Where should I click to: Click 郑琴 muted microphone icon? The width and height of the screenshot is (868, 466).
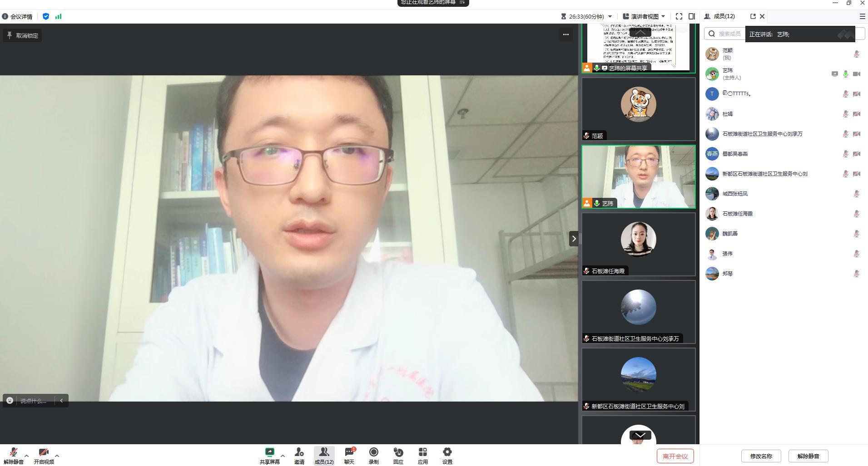856,274
